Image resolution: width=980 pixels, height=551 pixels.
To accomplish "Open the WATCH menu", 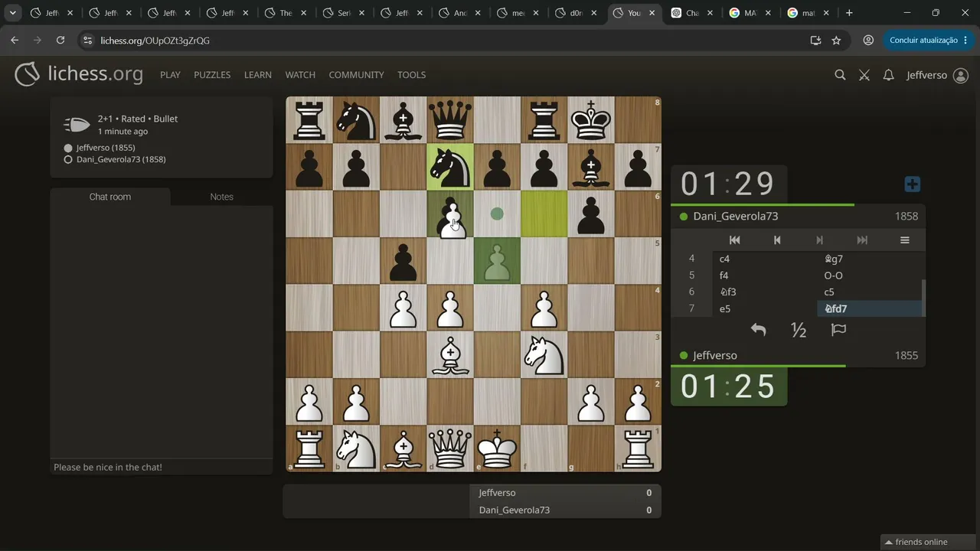I will point(300,75).
